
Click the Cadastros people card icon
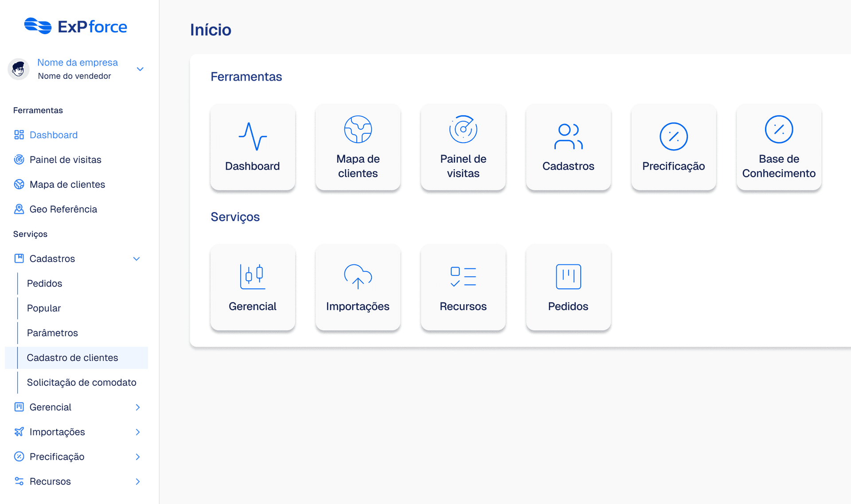pyautogui.click(x=568, y=136)
